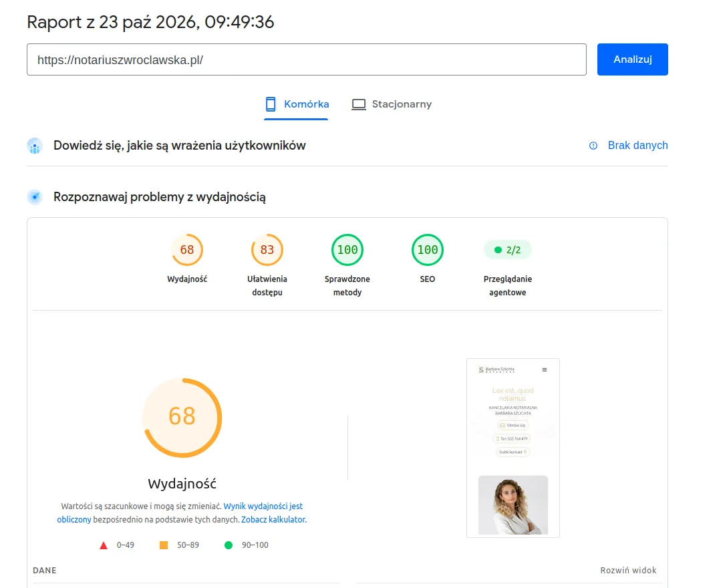This screenshot has width=727, height=588.
Task: Click the mobile phone icon
Action: (271, 104)
